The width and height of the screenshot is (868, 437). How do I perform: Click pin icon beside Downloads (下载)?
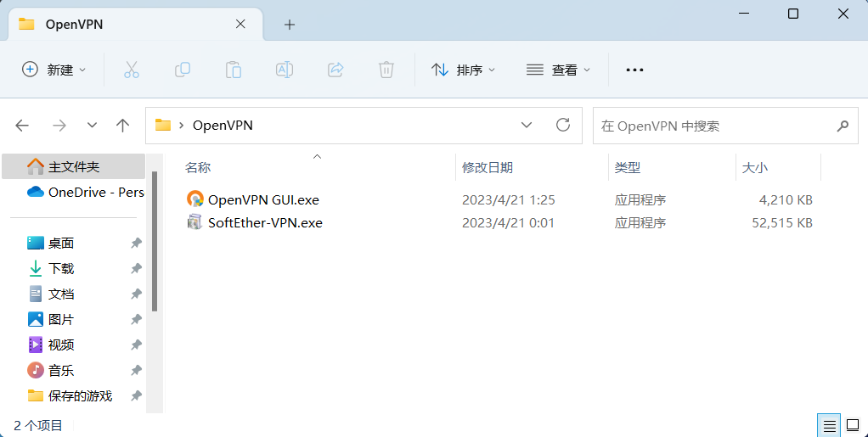[x=136, y=268]
